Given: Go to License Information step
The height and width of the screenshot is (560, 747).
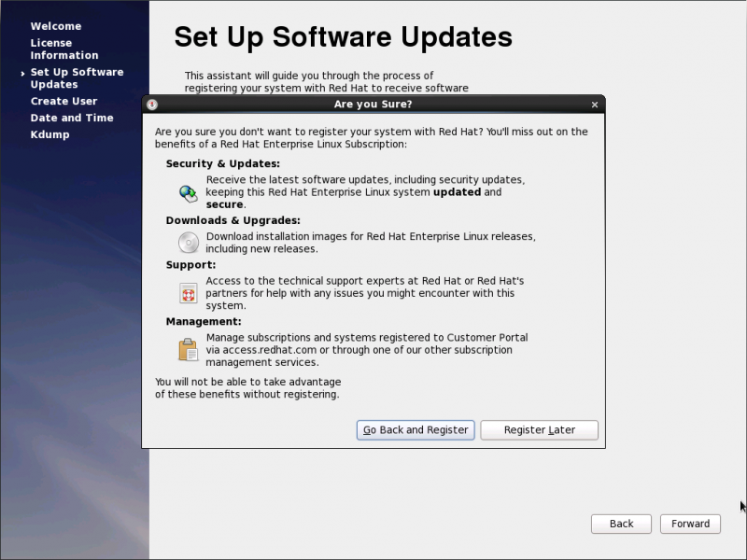Looking at the screenshot, I should click(63, 49).
